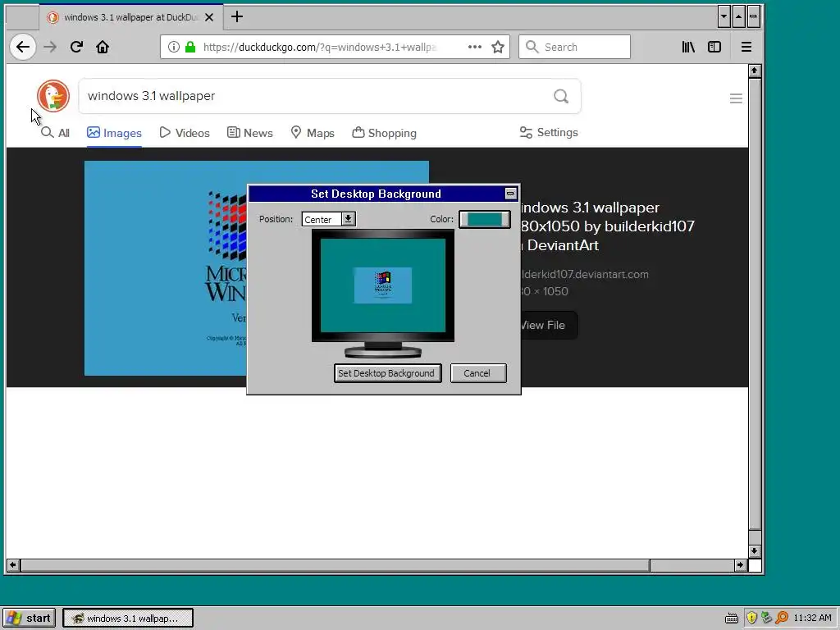Switch to the Shopping results tab

coord(384,133)
